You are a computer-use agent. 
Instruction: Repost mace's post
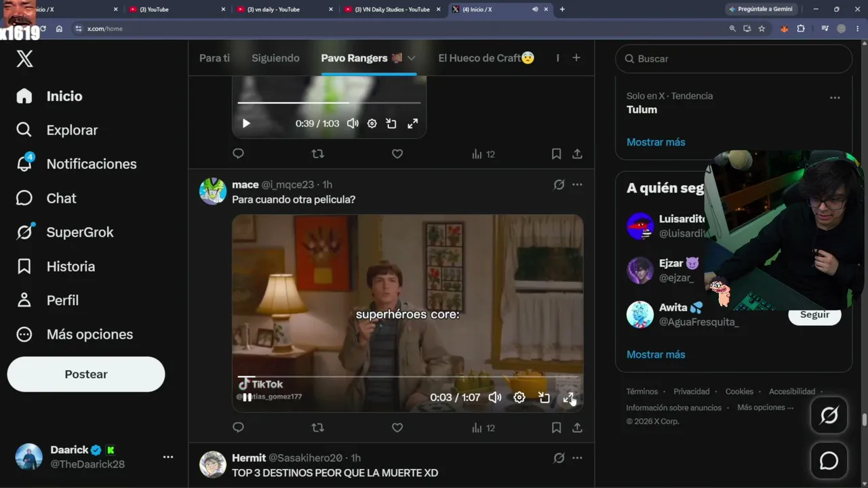coord(317,428)
